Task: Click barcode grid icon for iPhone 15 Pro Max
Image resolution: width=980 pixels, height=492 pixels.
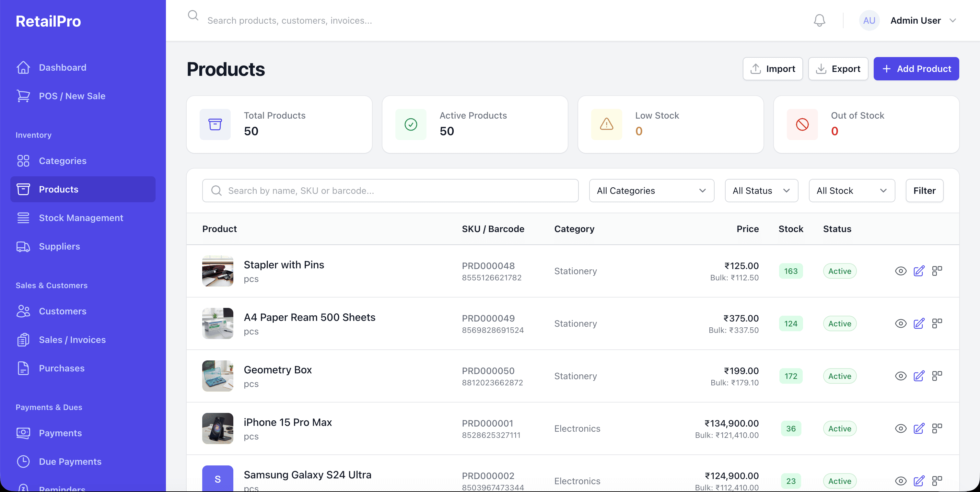Action: 937,428
